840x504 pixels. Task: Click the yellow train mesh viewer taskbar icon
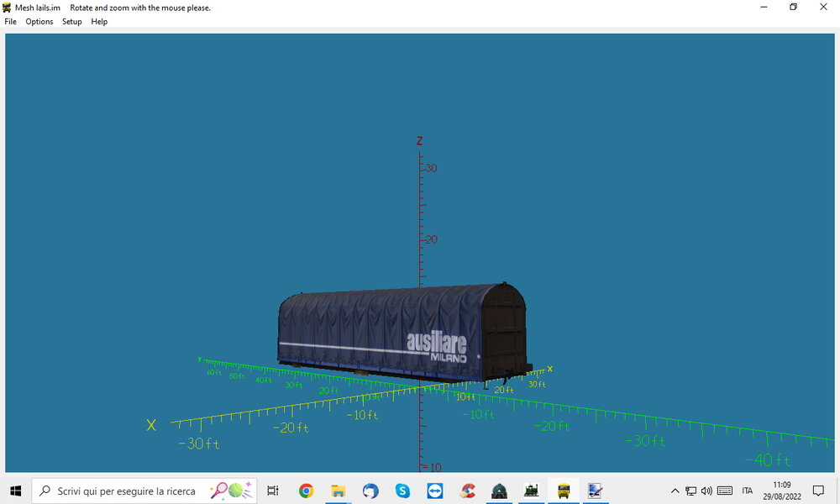(564, 491)
